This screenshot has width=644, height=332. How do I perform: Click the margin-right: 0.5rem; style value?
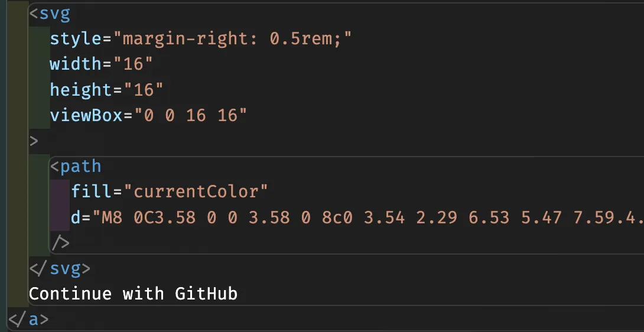(x=232, y=40)
